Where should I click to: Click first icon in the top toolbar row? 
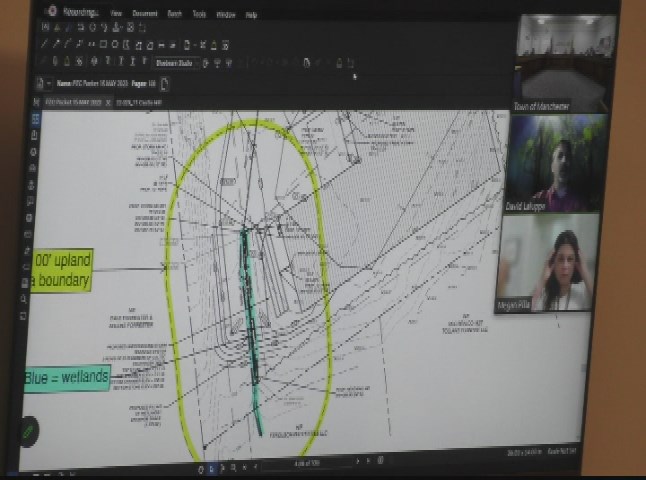pos(46,27)
